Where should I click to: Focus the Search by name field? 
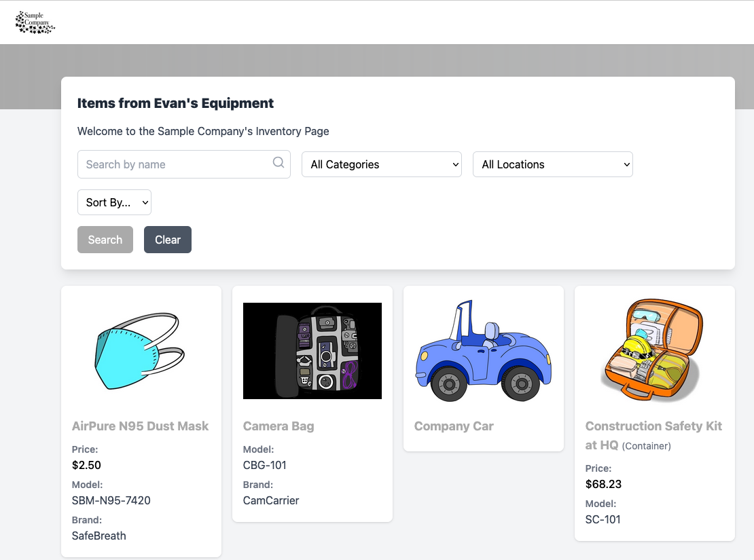coord(183,164)
